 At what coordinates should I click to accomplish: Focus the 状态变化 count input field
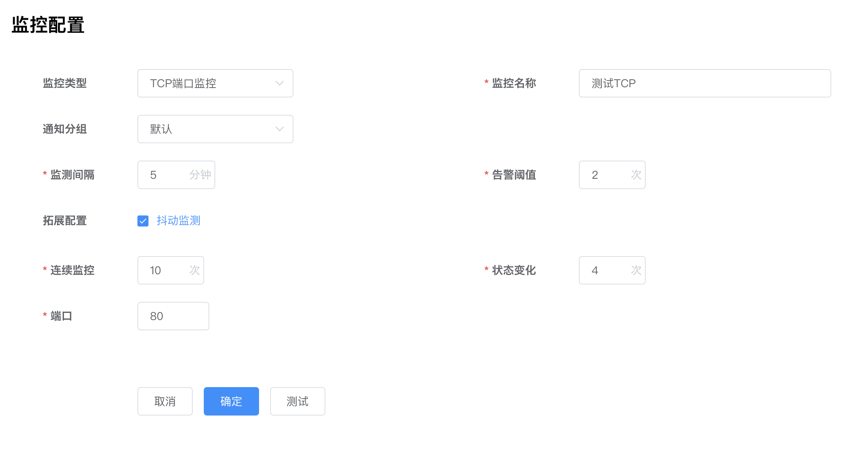(612, 270)
